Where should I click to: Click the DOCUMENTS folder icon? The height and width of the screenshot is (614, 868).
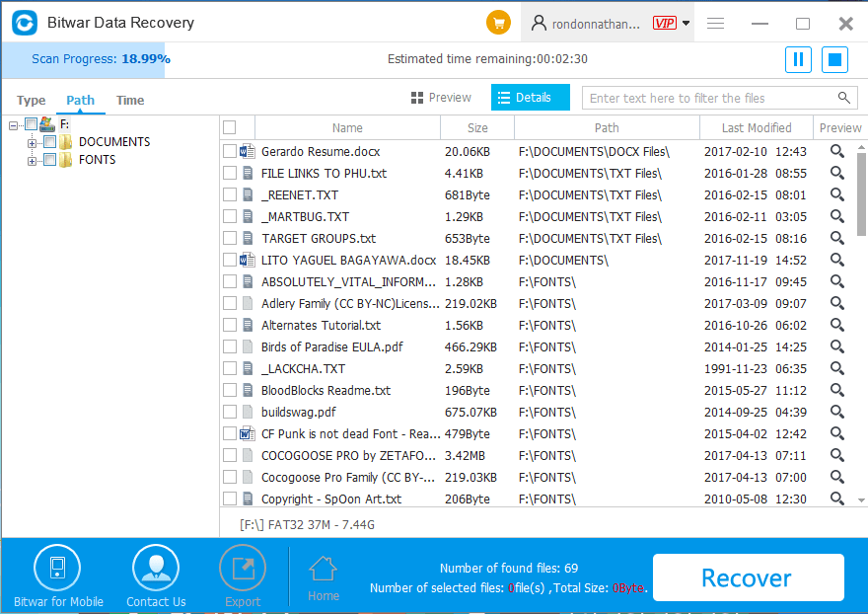pos(66,142)
